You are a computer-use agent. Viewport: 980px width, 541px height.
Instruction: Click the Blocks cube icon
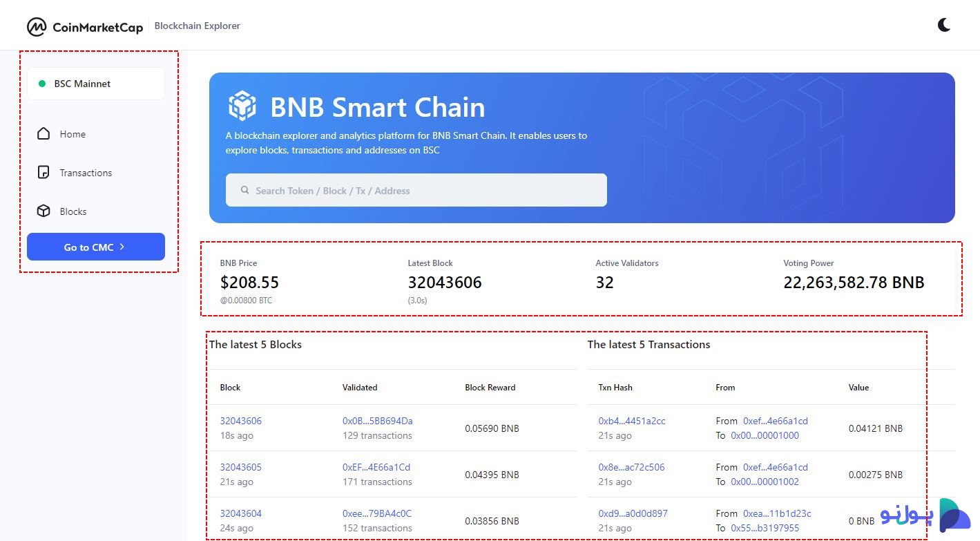tap(44, 211)
